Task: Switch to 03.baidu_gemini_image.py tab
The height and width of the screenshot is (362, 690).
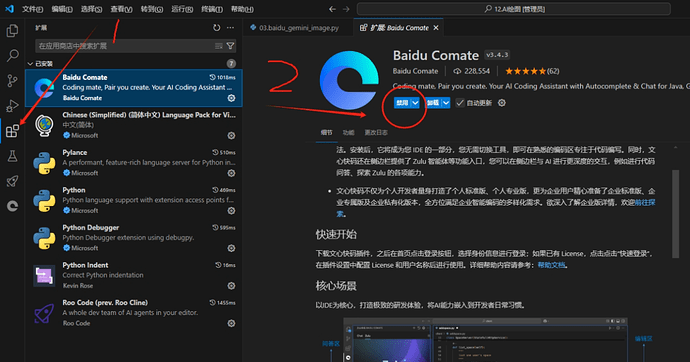Action: [x=298, y=28]
